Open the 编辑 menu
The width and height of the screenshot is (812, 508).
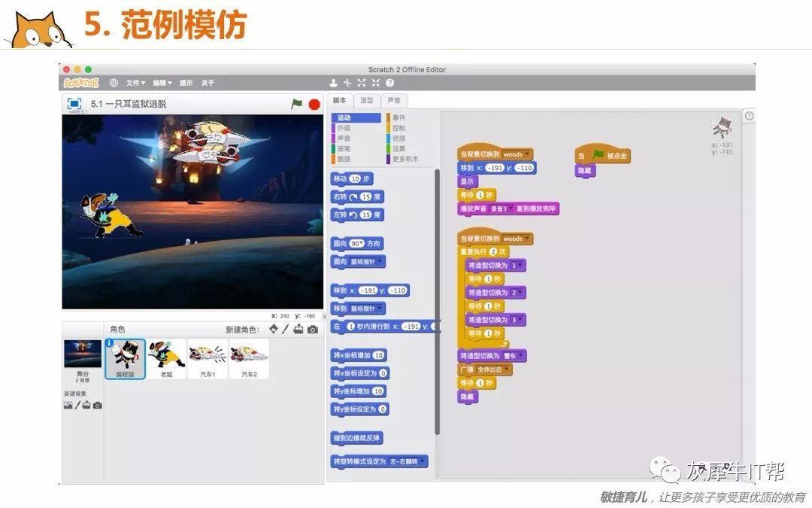click(162, 83)
